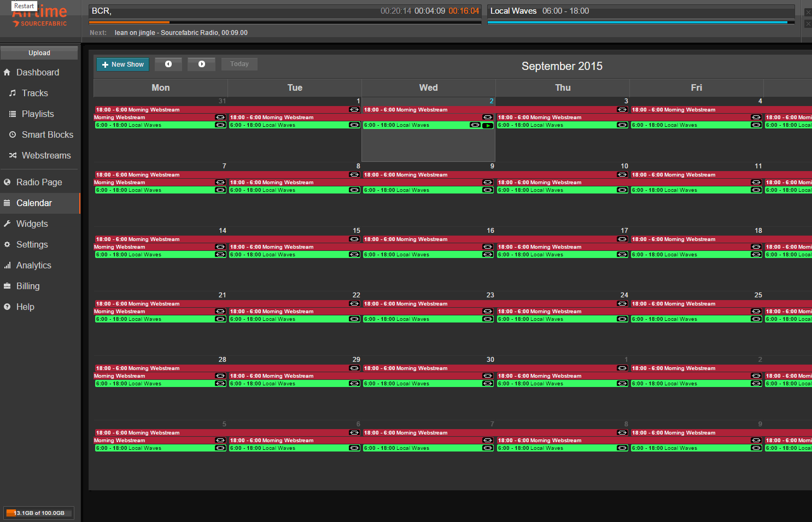This screenshot has width=812, height=522.
Task: Click the 'September 2015' calendar title
Action: click(562, 66)
